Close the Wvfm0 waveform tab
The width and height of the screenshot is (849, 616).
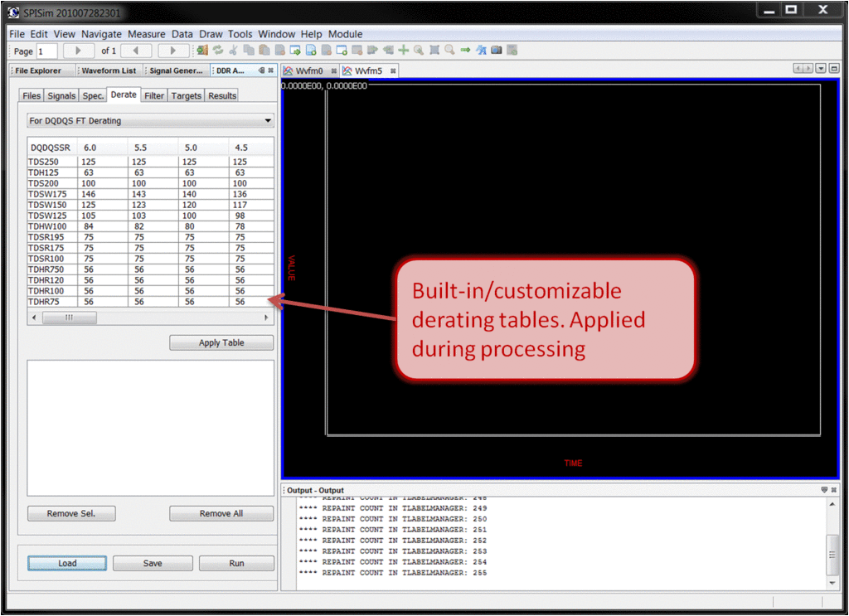pos(334,71)
